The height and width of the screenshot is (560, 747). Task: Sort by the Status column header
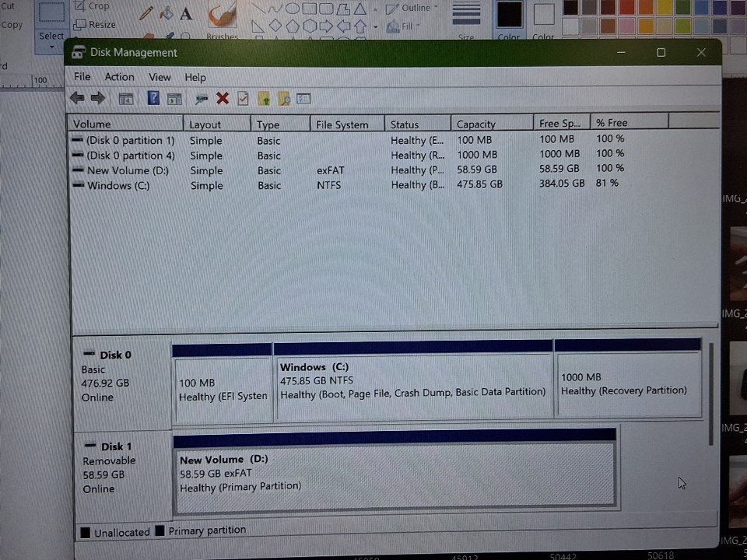(x=418, y=124)
